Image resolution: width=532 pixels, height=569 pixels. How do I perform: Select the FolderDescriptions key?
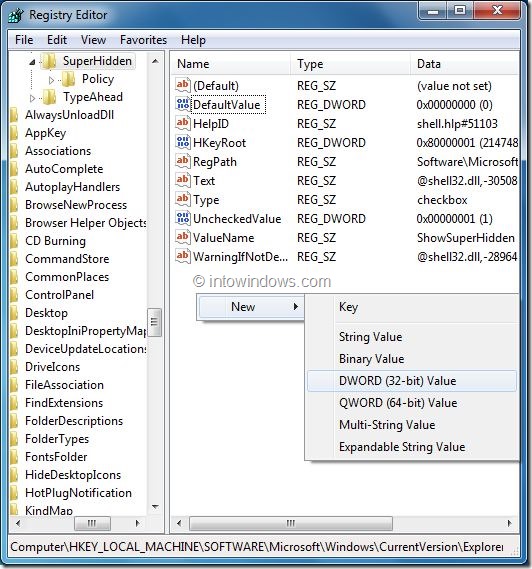point(74,421)
